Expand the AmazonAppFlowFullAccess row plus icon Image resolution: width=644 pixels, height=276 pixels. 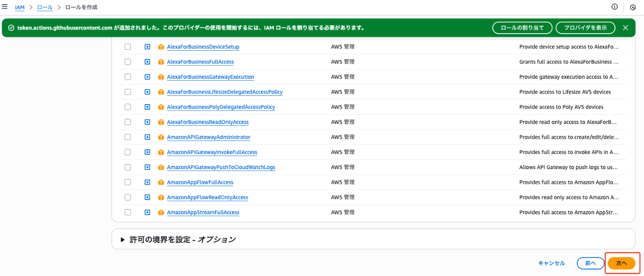(147, 182)
